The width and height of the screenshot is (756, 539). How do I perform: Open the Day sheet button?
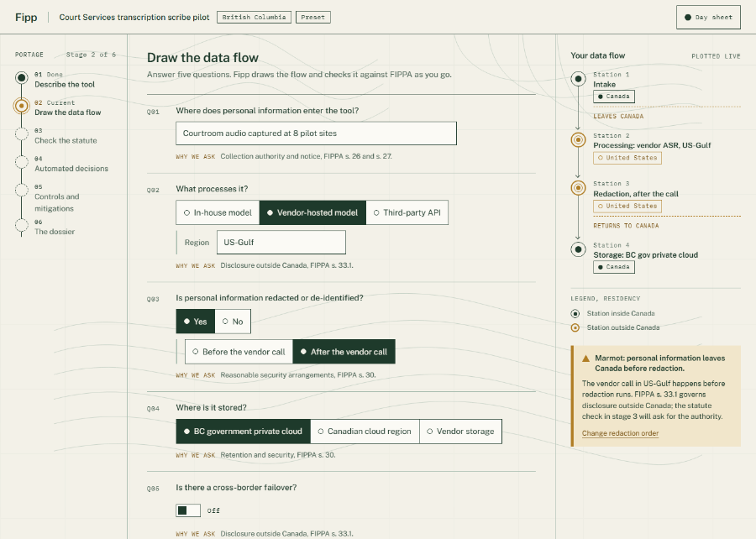(708, 18)
